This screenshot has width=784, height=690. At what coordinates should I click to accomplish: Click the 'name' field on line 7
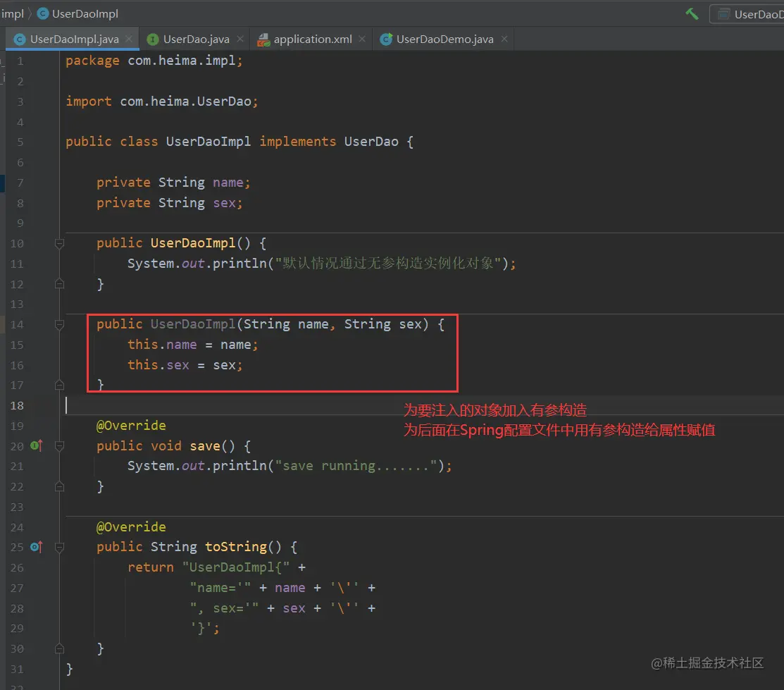[x=228, y=183]
